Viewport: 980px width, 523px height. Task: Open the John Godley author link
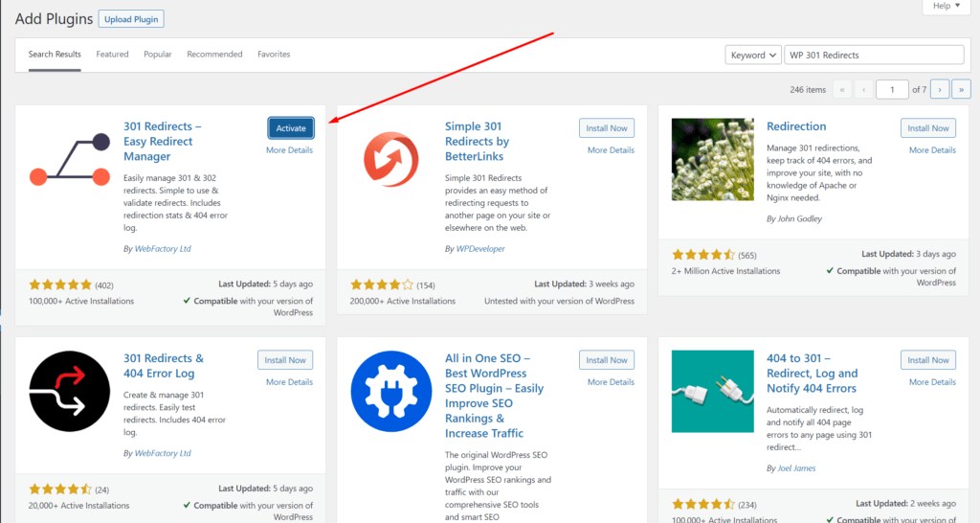(800, 219)
